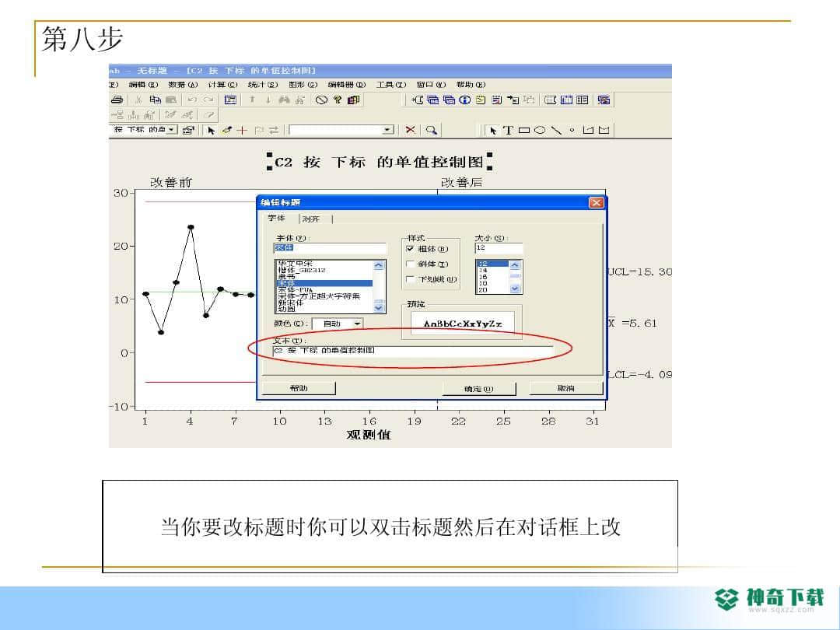Click the Cut scissors icon
The height and width of the screenshot is (630, 840).
(138, 100)
